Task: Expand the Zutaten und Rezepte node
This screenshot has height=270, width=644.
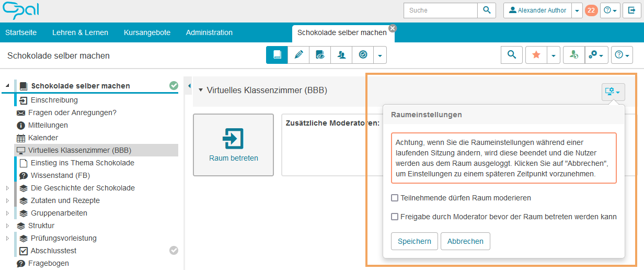Action: click(x=7, y=200)
